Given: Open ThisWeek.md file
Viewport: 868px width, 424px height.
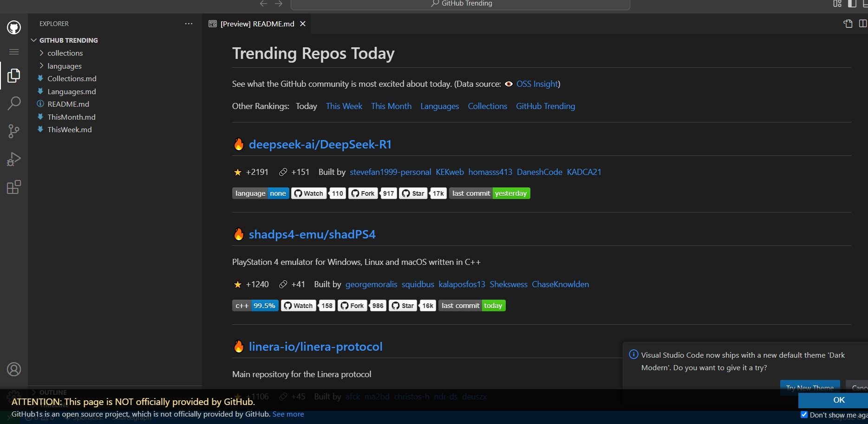Looking at the screenshot, I should (115, 129).
